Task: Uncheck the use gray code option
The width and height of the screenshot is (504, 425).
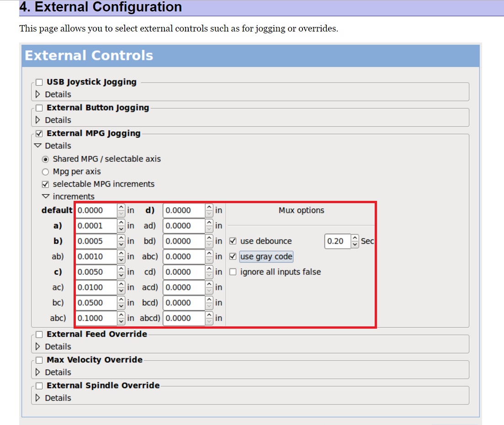Action: coord(233,257)
